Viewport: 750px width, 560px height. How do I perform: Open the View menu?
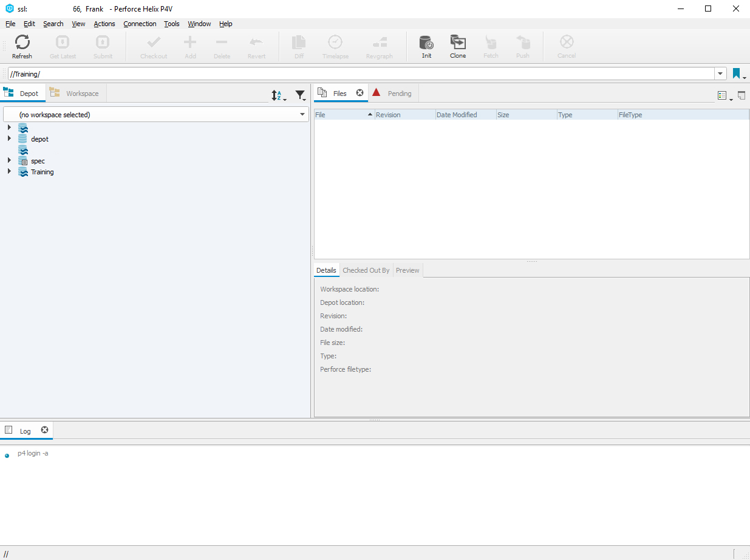[x=78, y=24]
